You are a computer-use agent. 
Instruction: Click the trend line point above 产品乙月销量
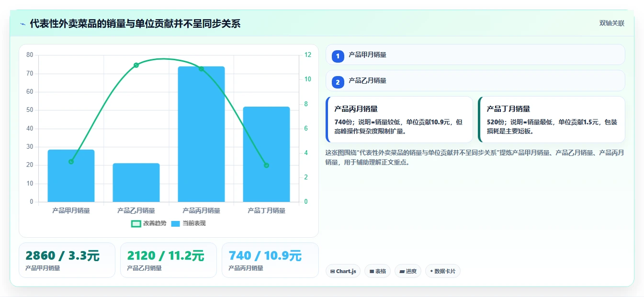tap(136, 65)
